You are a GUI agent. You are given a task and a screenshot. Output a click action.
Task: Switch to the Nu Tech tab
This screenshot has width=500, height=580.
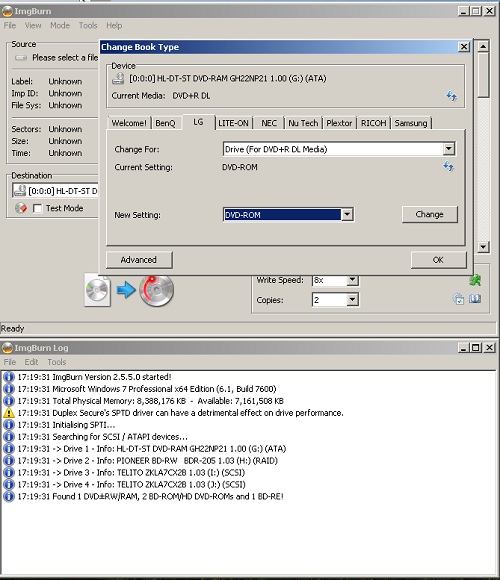click(303, 123)
